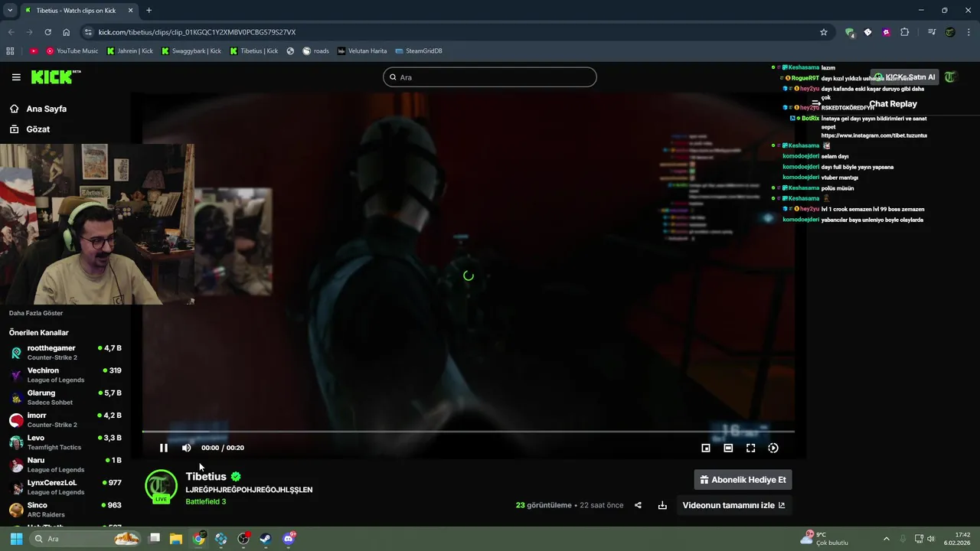Viewport: 980px width, 551px height.
Task: Open the Battlefield 3 category link
Action: 205,501
